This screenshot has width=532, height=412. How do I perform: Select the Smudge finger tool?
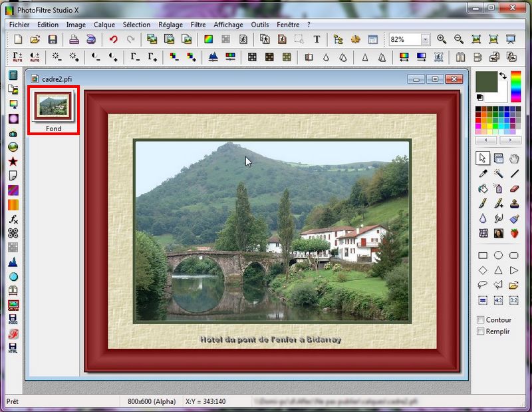pos(498,218)
